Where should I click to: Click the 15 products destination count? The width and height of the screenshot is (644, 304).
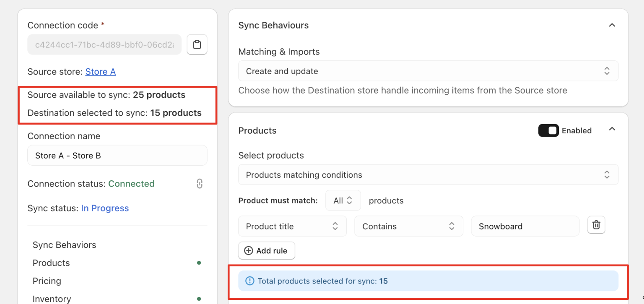tap(176, 113)
